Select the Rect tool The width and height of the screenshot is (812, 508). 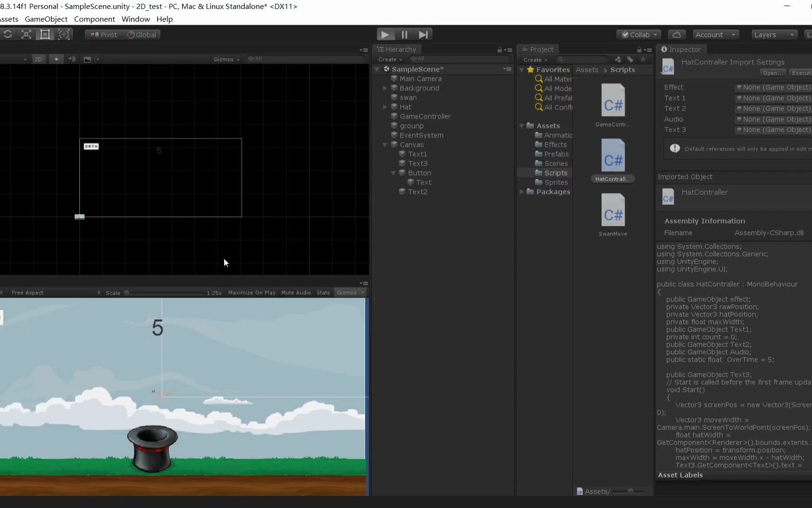(x=45, y=34)
